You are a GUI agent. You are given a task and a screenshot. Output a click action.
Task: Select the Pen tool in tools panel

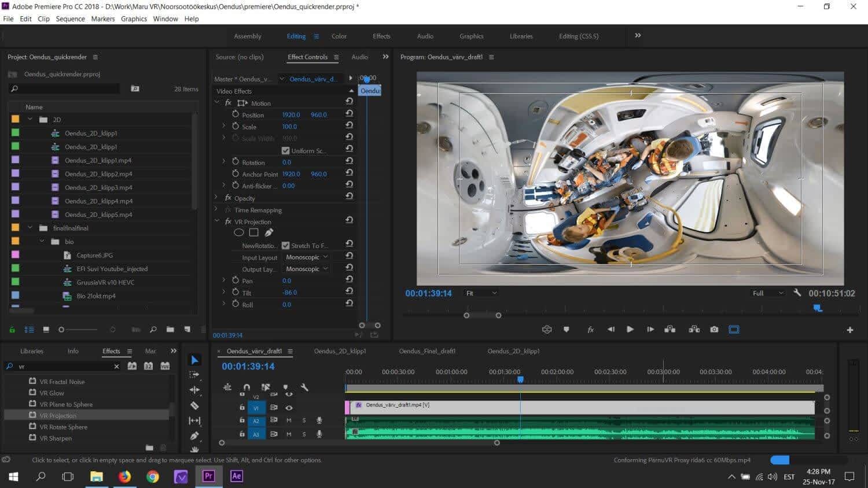pyautogui.click(x=194, y=436)
